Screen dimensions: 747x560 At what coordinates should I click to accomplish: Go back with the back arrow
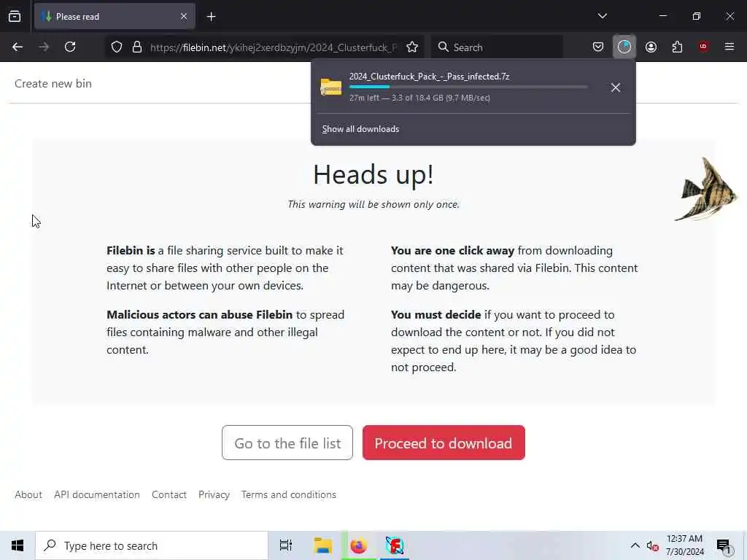(x=18, y=47)
